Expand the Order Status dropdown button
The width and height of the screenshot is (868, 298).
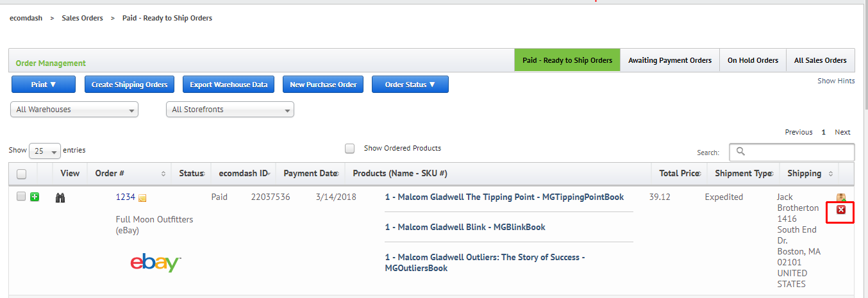tap(410, 85)
